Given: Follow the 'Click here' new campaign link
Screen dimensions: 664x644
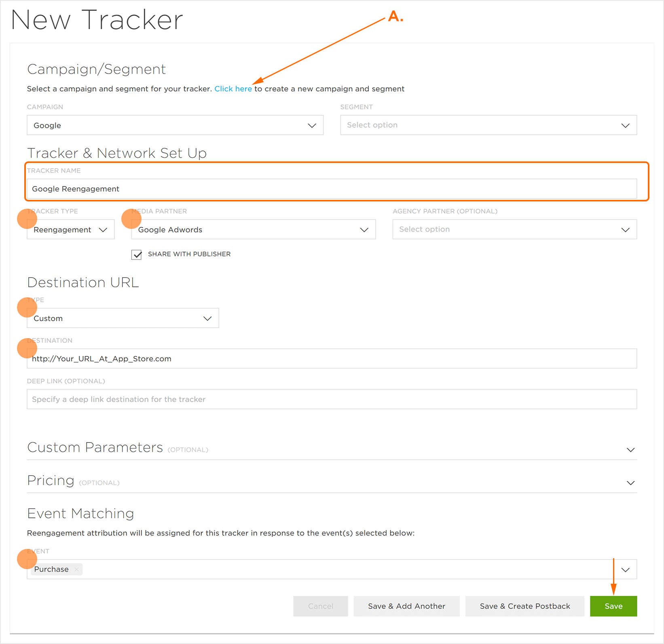Looking at the screenshot, I should (233, 89).
